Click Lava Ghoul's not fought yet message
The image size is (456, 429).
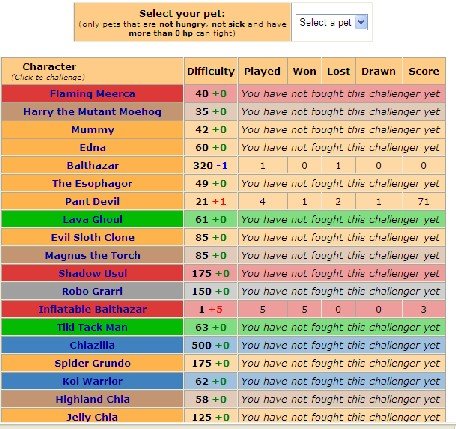(x=340, y=220)
